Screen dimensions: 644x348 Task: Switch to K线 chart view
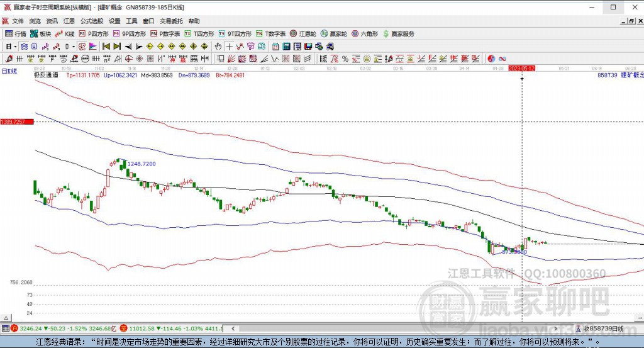(65, 34)
